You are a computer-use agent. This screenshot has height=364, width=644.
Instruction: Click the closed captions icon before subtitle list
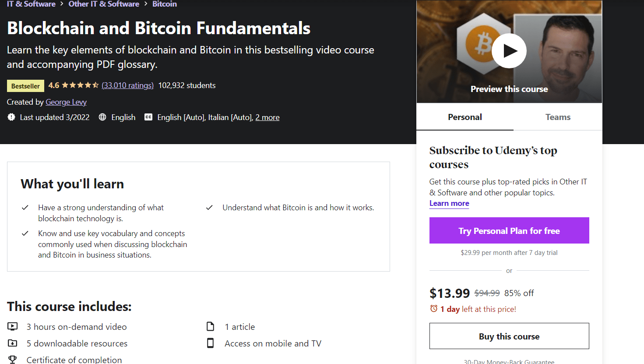[x=148, y=117]
